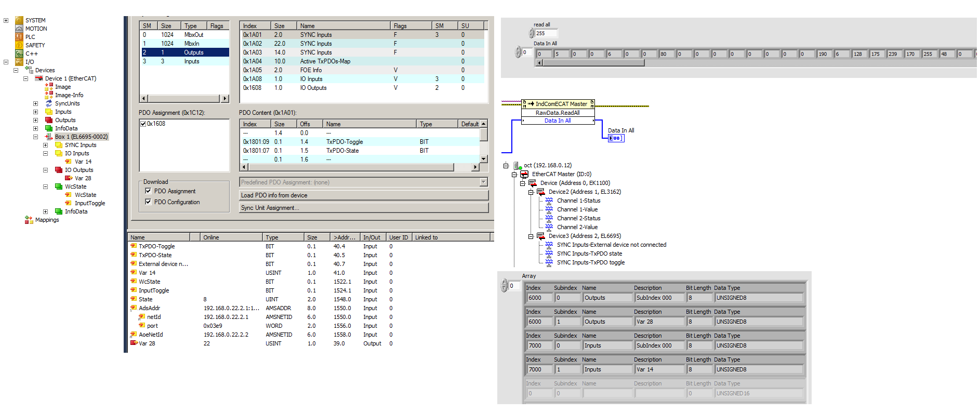Click the Mappings icon
980x413 pixels.
click(29, 220)
